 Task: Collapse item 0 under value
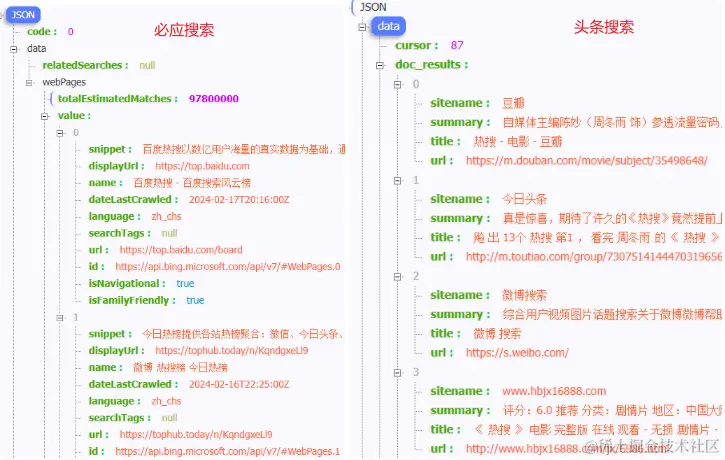click(60, 133)
